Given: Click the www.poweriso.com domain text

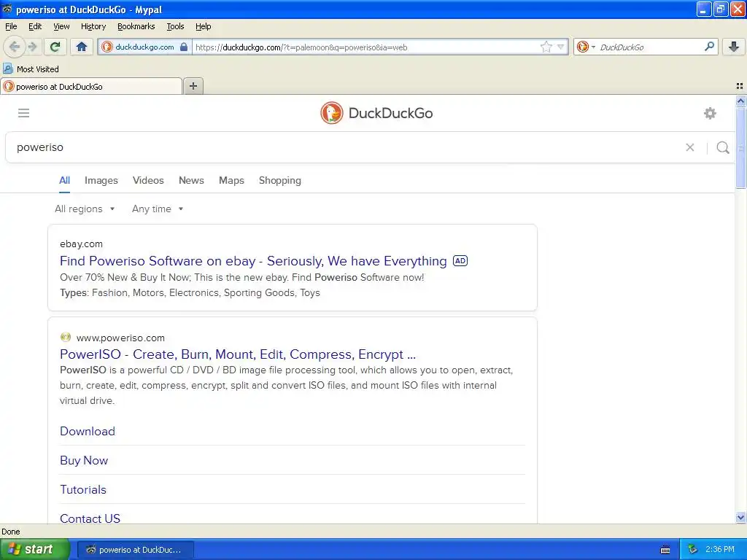Looking at the screenshot, I should (x=120, y=338).
